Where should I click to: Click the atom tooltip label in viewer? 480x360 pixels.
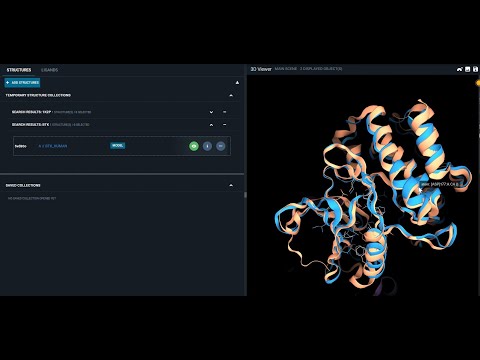(440, 184)
